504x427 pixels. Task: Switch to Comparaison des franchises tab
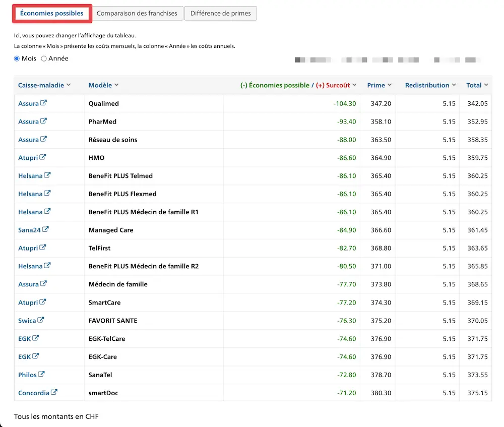click(137, 13)
